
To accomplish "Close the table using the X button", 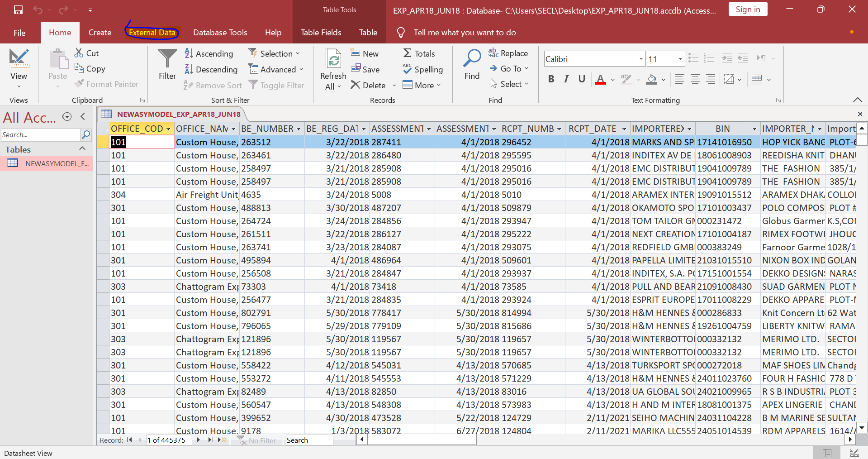I will coord(860,114).
